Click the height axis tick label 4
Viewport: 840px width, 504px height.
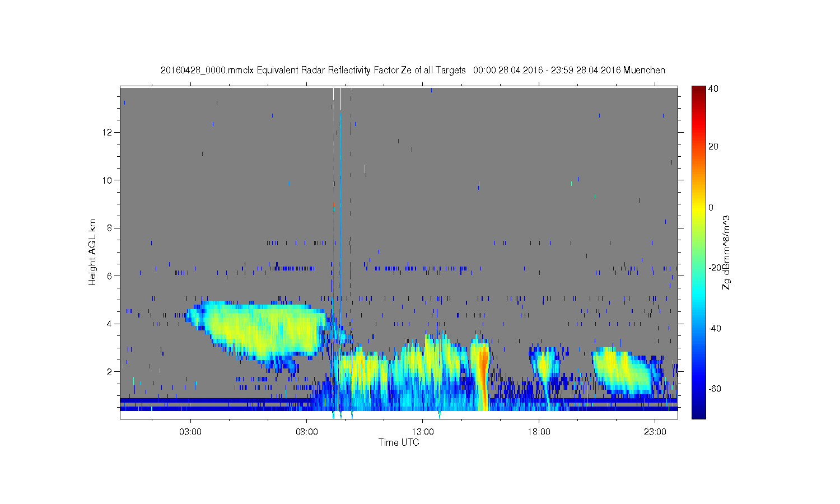point(111,324)
